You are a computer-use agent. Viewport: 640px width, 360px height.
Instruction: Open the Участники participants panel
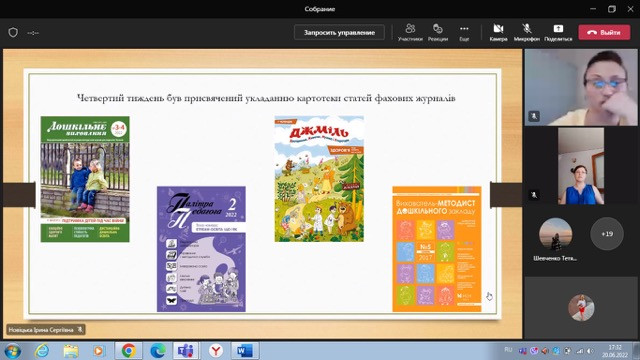410,32
